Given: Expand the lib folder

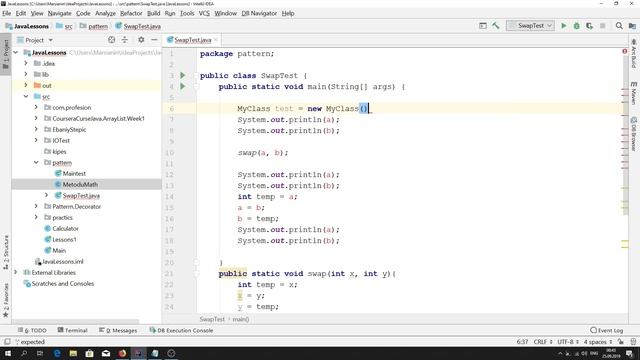Looking at the screenshot, I should pyautogui.click(x=26, y=75).
